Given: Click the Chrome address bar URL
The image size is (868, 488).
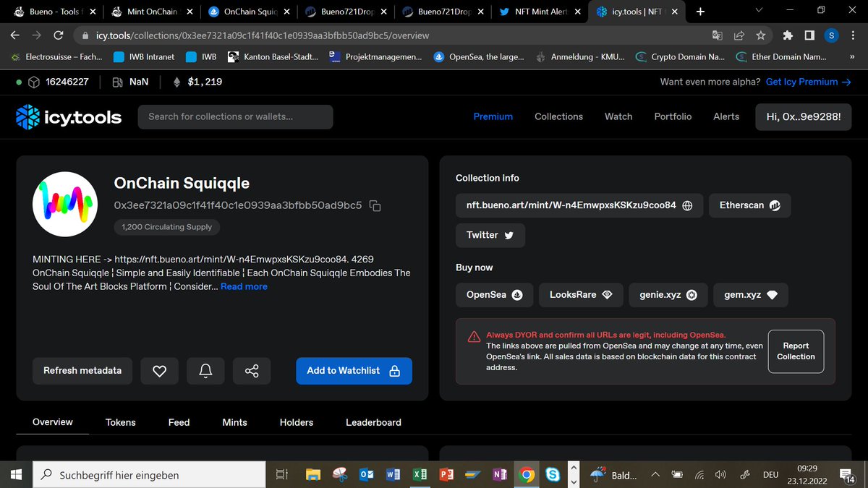Looking at the screenshot, I should pyautogui.click(x=263, y=35).
